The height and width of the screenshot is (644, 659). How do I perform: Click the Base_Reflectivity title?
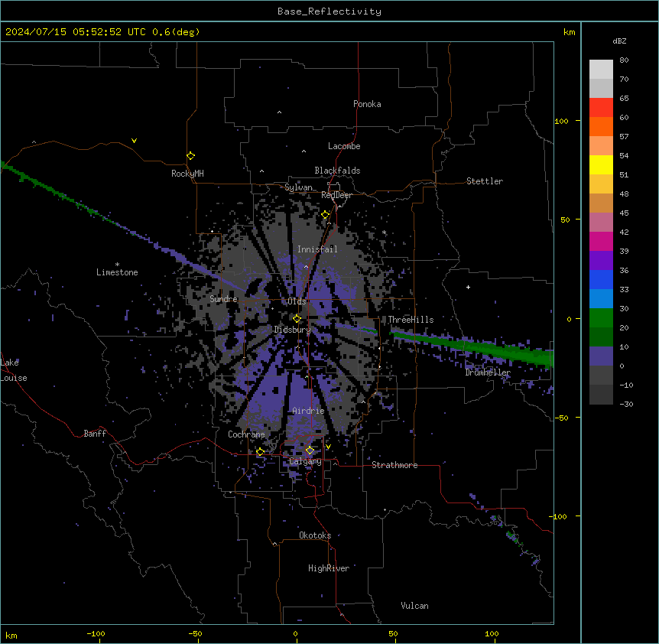pyautogui.click(x=329, y=11)
